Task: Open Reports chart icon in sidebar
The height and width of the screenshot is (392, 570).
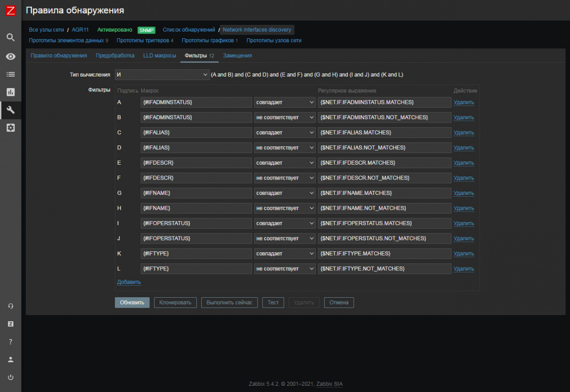Action: click(11, 92)
